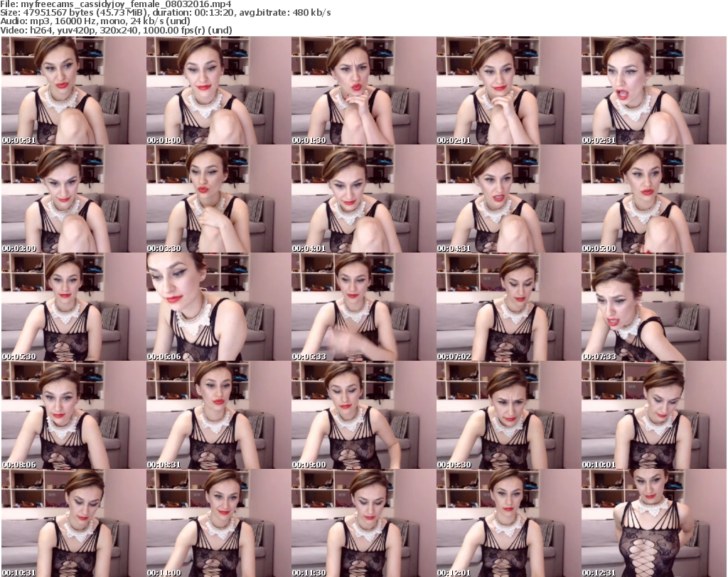
Task: Select the thumbnail frame timestamped 00:02:31
Action: click(654, 90)
